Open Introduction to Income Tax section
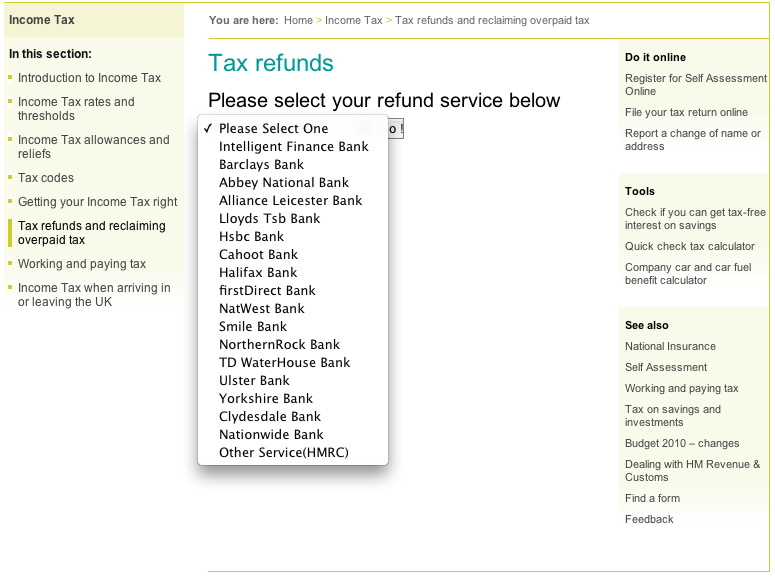Image resolution: width=775 pixels, height=577 pixels. point(89,78)
